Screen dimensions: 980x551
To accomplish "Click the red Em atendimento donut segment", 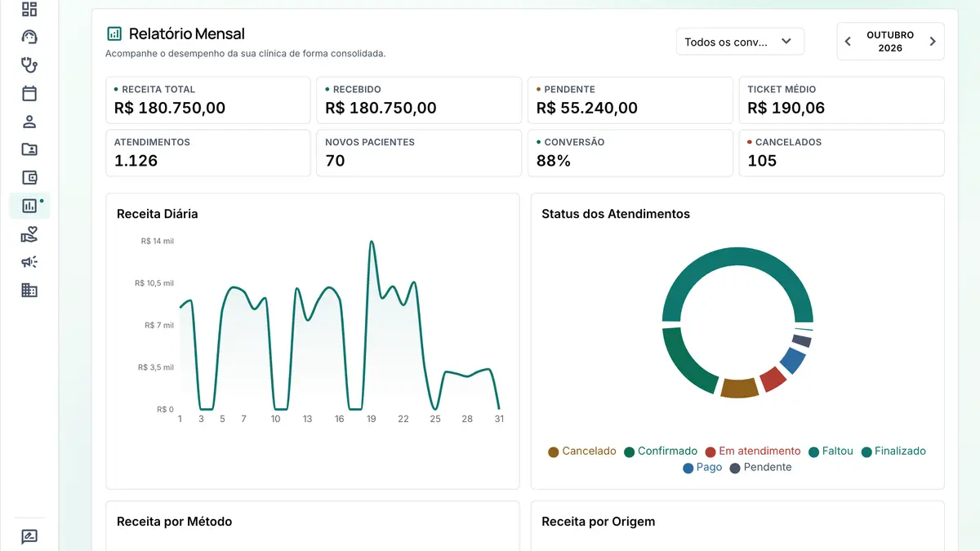I will 773,379.
